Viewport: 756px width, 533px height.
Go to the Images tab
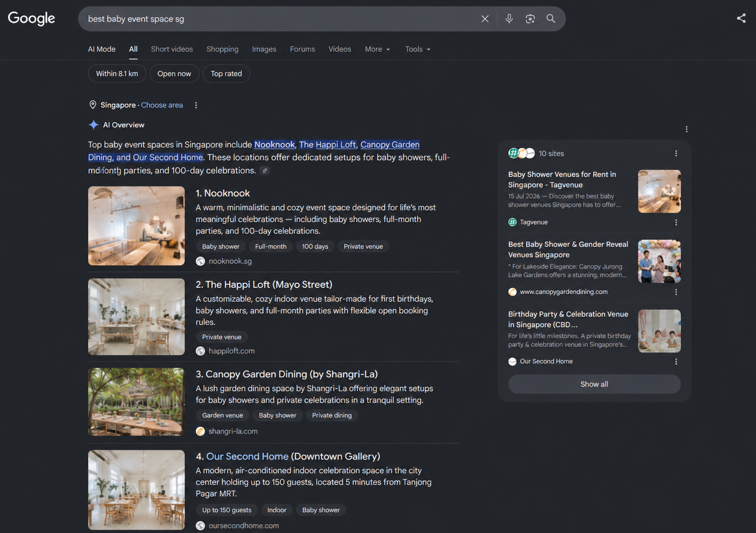(x=264, y=49)
